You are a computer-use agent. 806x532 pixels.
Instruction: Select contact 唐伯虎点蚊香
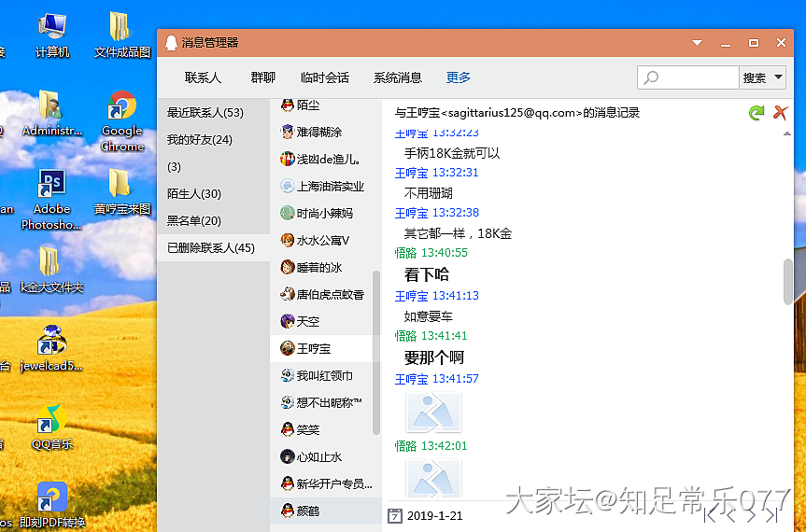click(x=330, y=294)
